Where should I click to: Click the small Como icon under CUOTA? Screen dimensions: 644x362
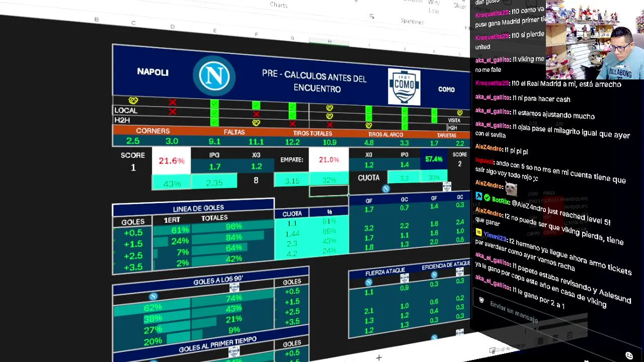pos(447,187)
